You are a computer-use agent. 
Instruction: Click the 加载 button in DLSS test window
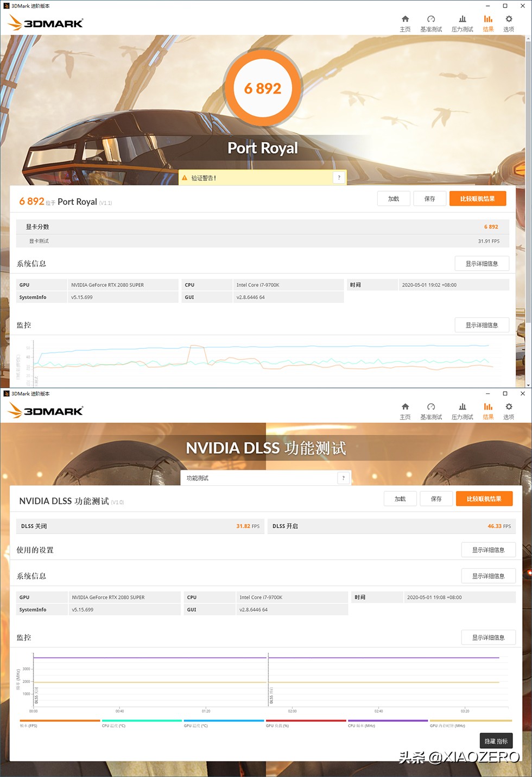[x=400, y=499]
